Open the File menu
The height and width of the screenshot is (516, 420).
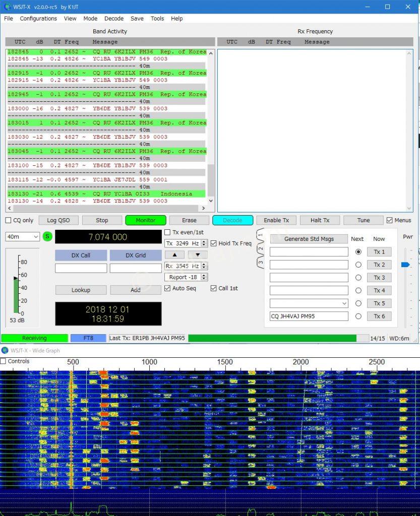(x=9, y=19)
